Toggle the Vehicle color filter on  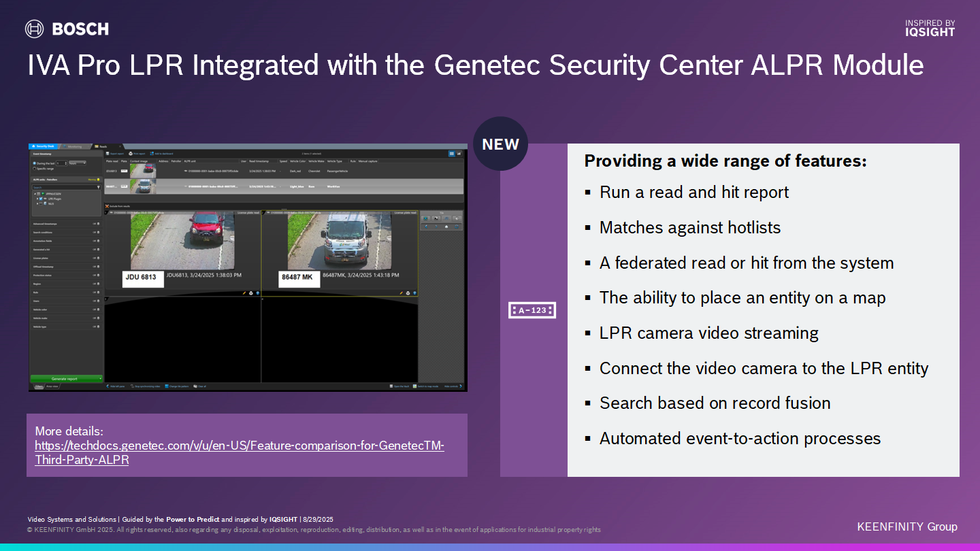tap(96, 310)
